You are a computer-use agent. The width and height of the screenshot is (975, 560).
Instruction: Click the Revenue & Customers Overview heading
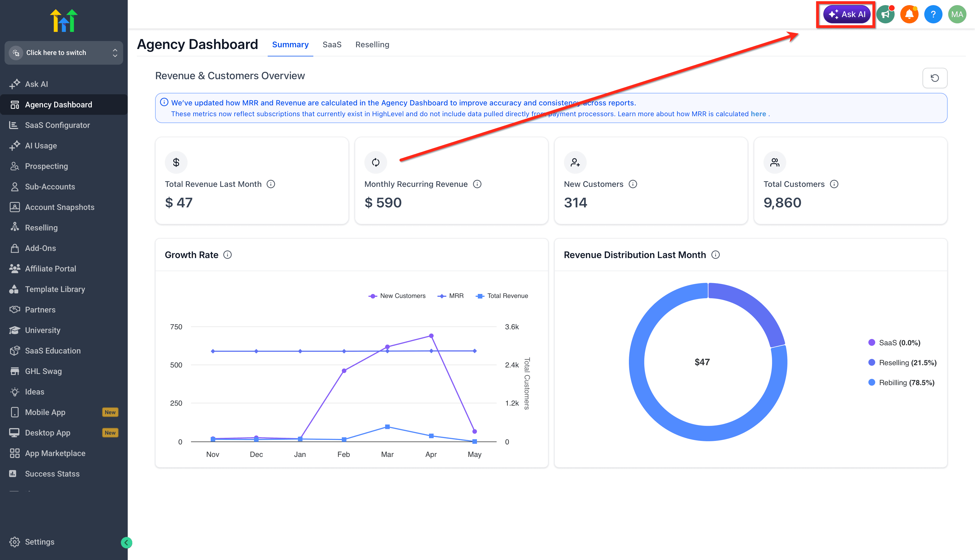tap(230, 76)
